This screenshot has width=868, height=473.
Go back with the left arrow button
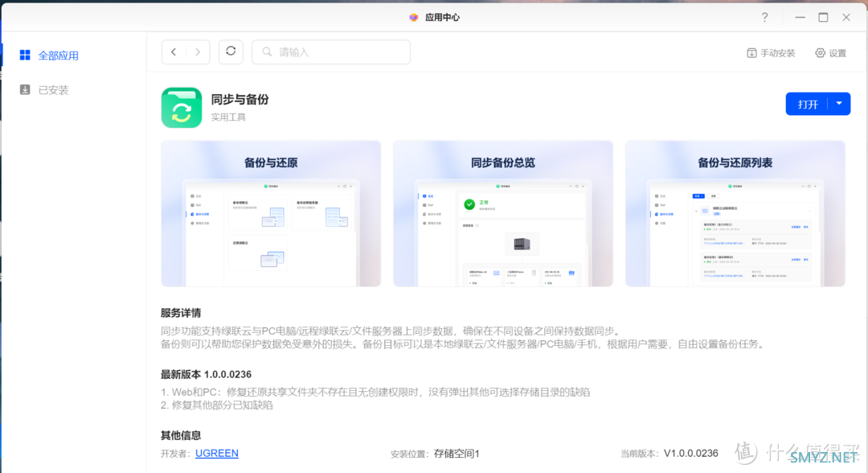(174, 52)
